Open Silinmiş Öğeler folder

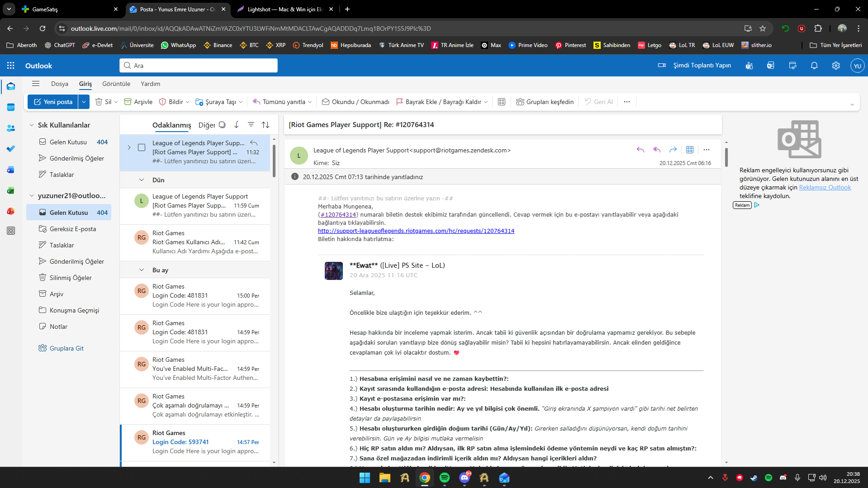69,278
